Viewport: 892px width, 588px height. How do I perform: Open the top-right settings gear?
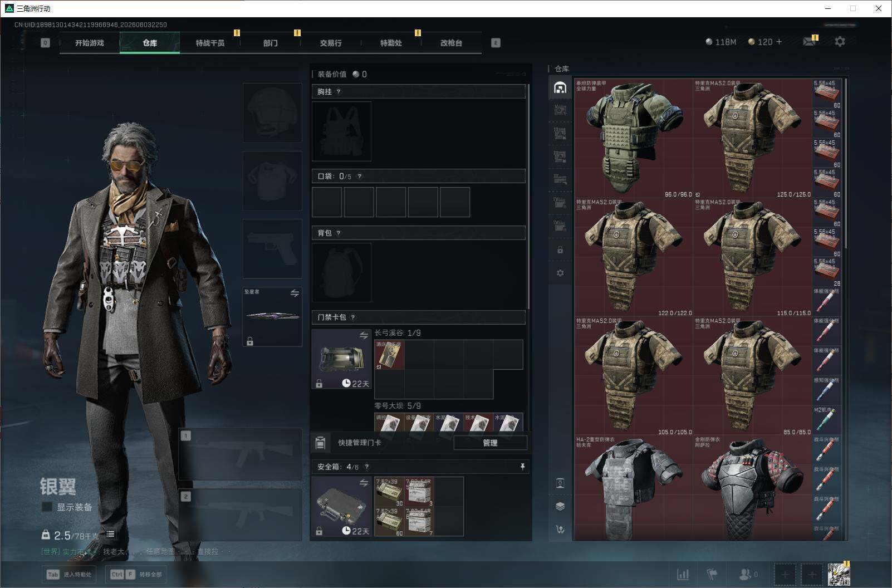point(840,42)
